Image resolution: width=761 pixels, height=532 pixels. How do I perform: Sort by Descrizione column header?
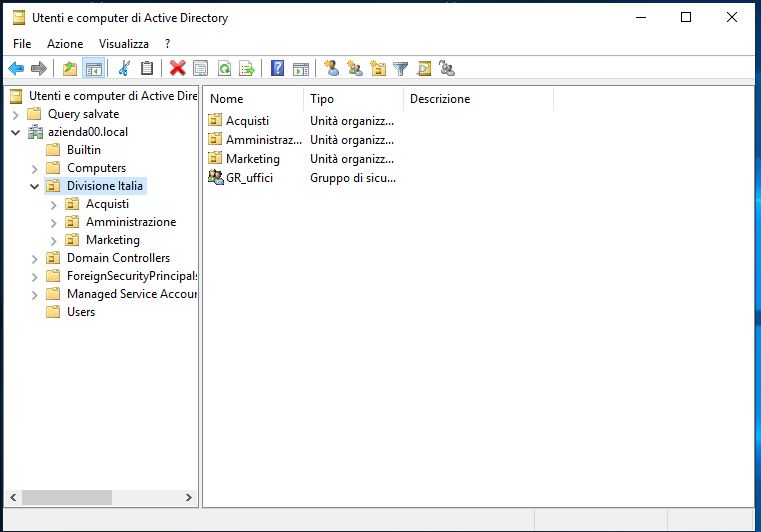click(478, 99)
